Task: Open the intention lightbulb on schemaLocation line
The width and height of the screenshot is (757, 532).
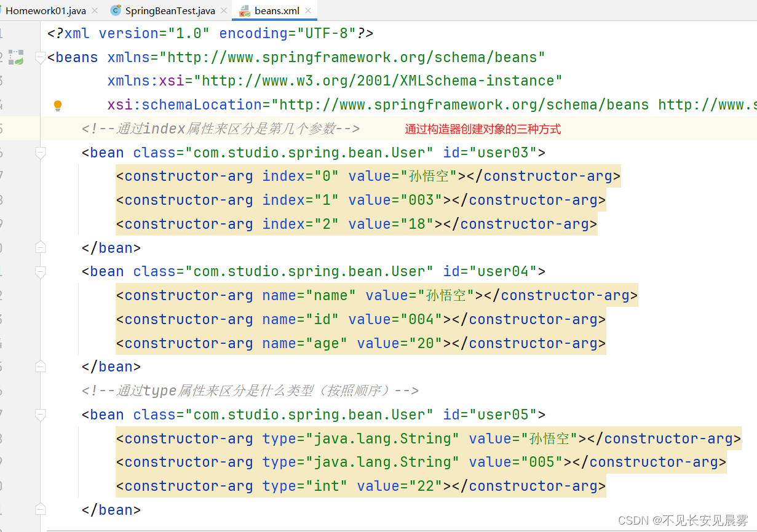Action: pos(57,105)
